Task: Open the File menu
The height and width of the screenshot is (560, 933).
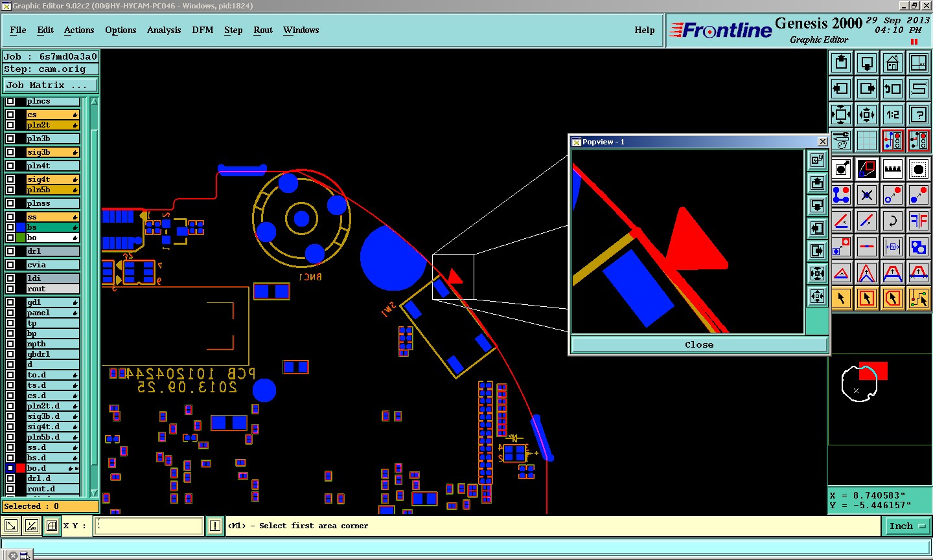Action: click(18, 30)
